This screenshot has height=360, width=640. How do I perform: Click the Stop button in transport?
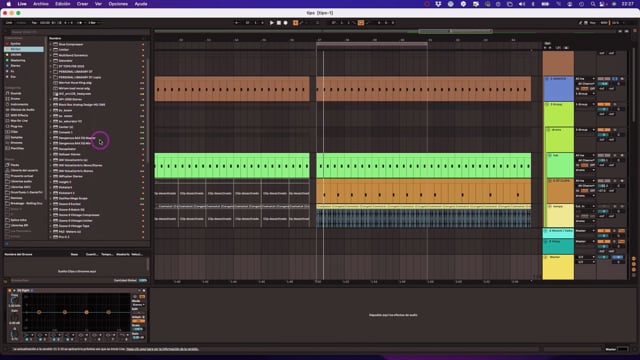(279, 23)
